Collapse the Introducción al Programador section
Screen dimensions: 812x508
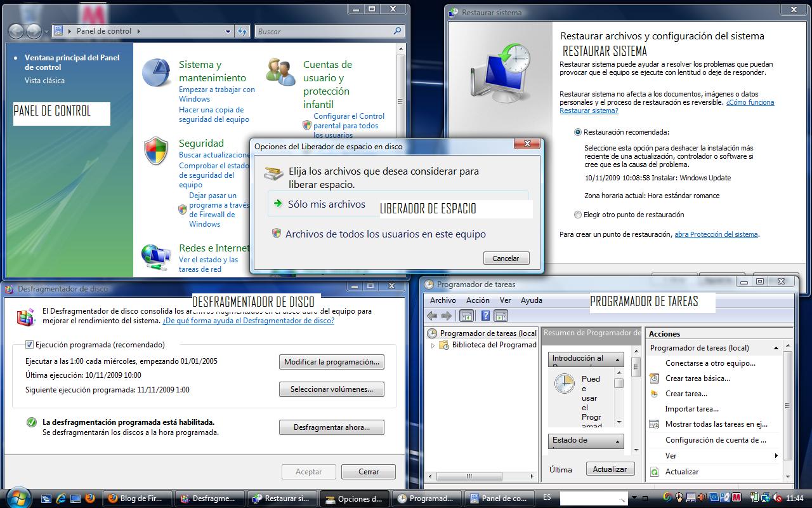pos(617,359)
